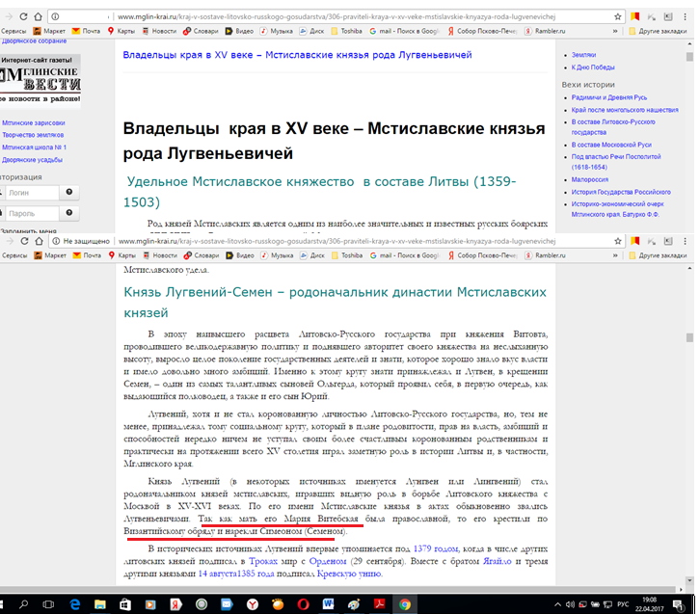Open 'Радимичи и Древняя Русь' history link

tap(609, 97)
